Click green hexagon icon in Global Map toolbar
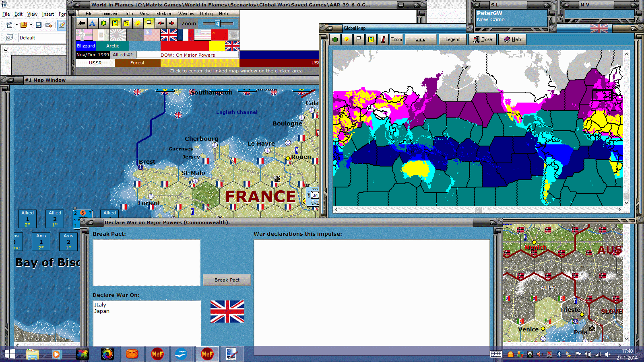Image resolution: width=644 pixels, height=362 pixels. pos(335,39)
